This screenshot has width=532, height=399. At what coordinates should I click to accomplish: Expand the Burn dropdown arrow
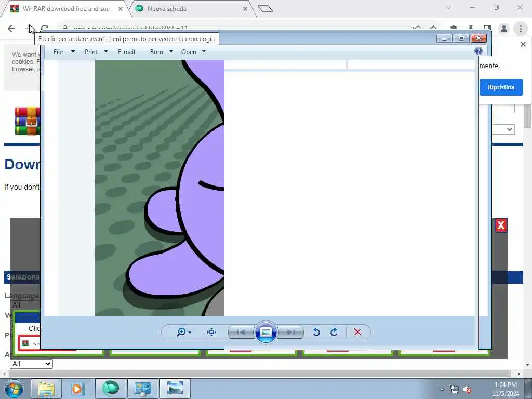(171, 52)
